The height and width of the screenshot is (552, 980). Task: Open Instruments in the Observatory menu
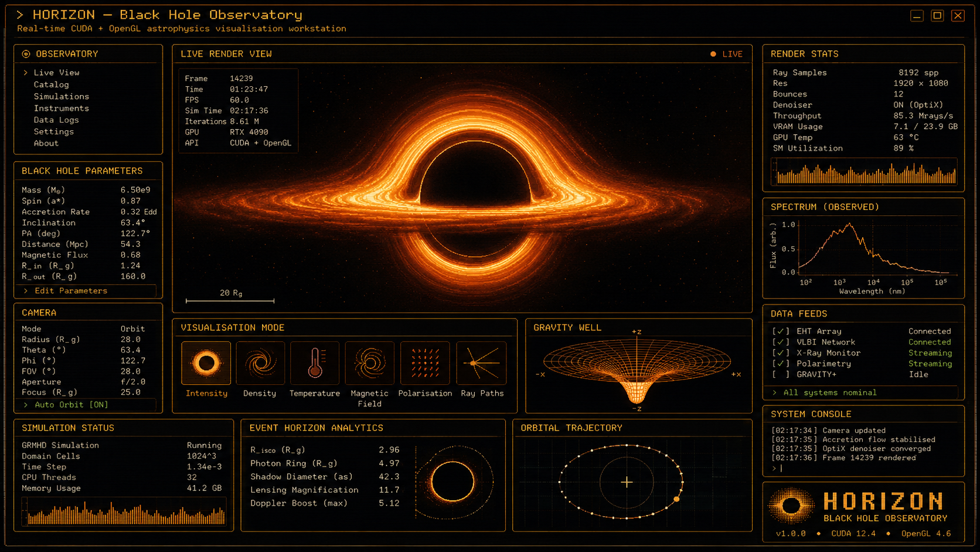(62, 108)
